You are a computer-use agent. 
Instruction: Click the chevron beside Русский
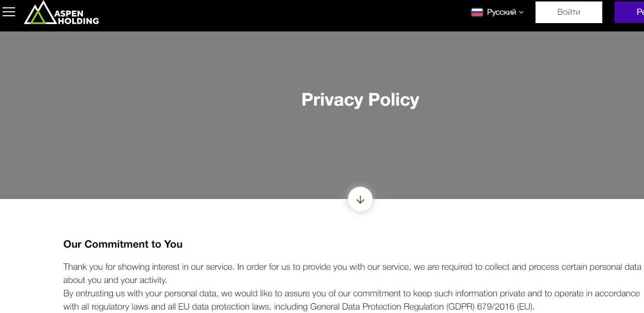521,12
